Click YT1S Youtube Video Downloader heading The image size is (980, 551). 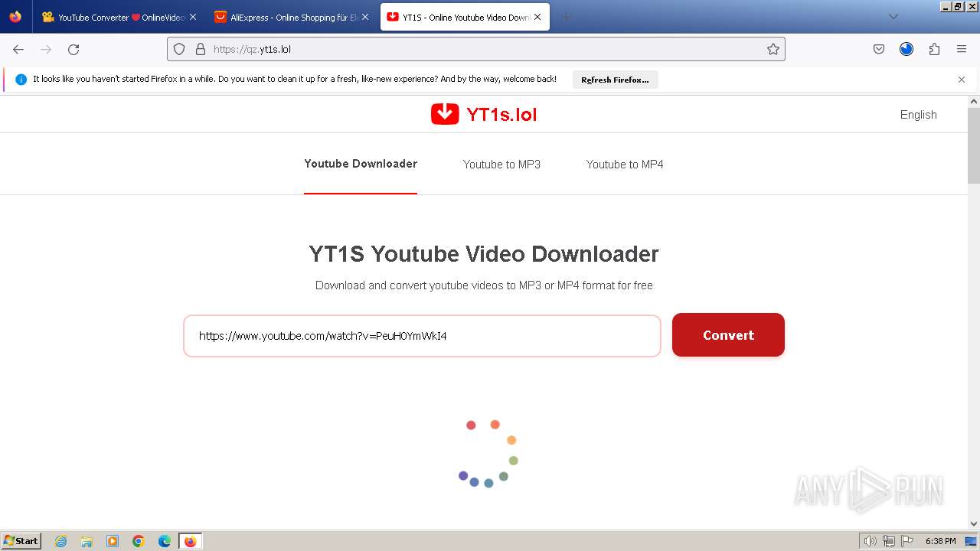coord(484,254)
